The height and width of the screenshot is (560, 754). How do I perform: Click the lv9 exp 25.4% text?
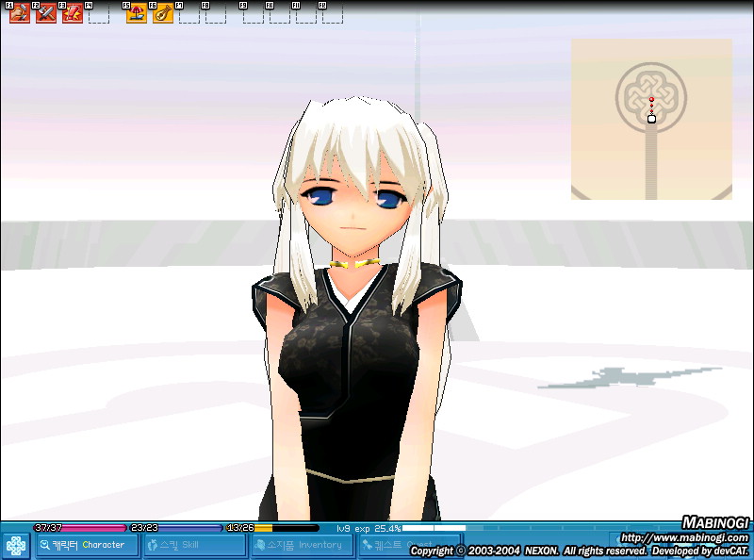[x=369, y=528]
